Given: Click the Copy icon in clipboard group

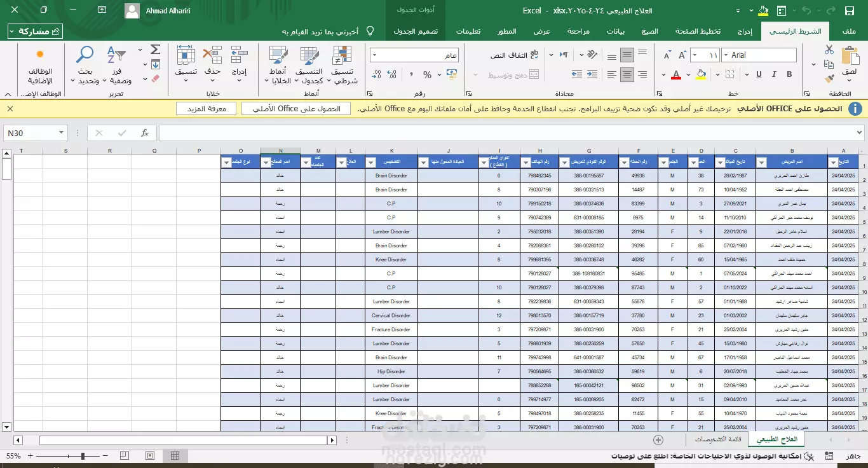Looking at the screenshot, I should (829, 64).
